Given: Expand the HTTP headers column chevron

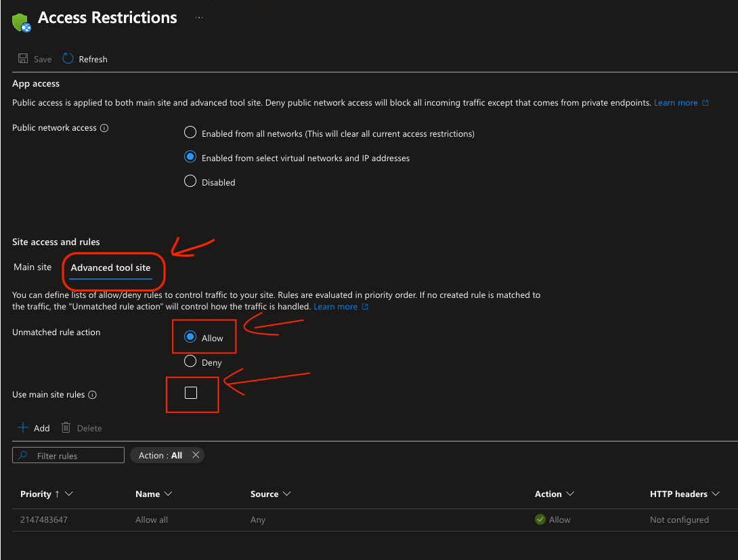Looking at the screenshot, I should point(716,494).
